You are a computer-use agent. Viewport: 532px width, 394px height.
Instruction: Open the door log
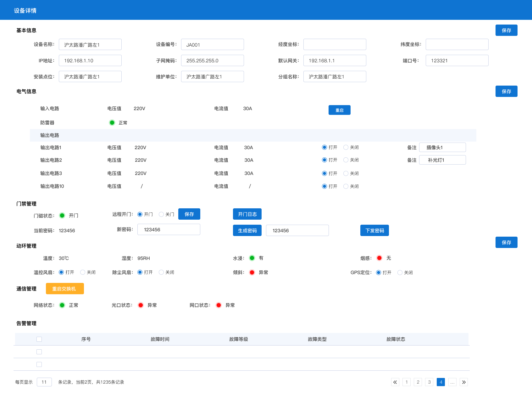tap(247, 214)
